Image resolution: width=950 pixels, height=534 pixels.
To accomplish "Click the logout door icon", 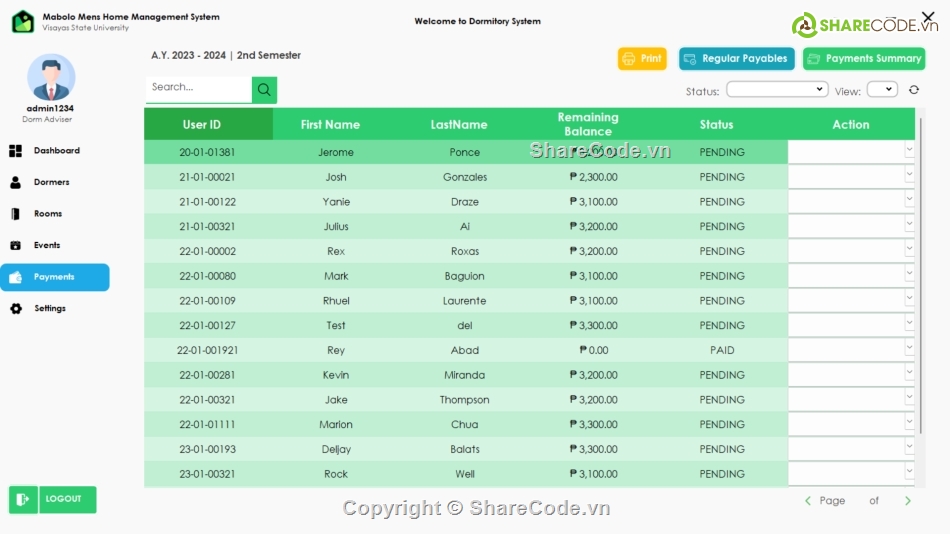I will point(23,499).
